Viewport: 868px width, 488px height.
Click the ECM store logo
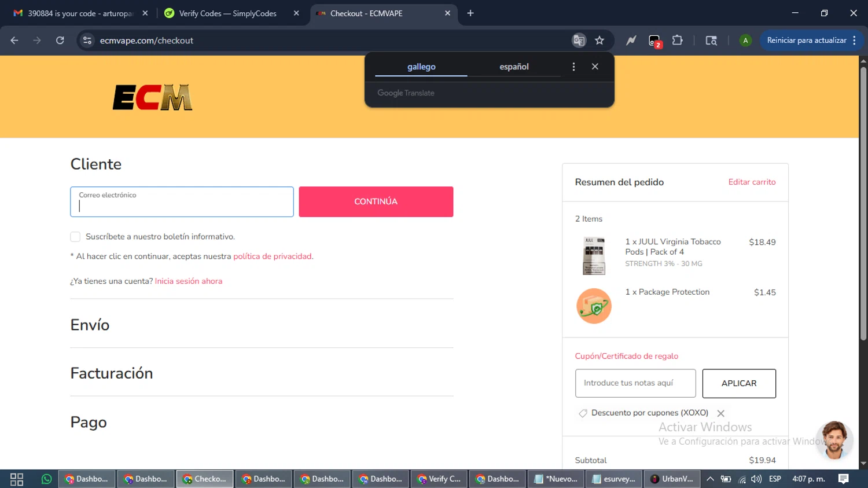point(152,97)
